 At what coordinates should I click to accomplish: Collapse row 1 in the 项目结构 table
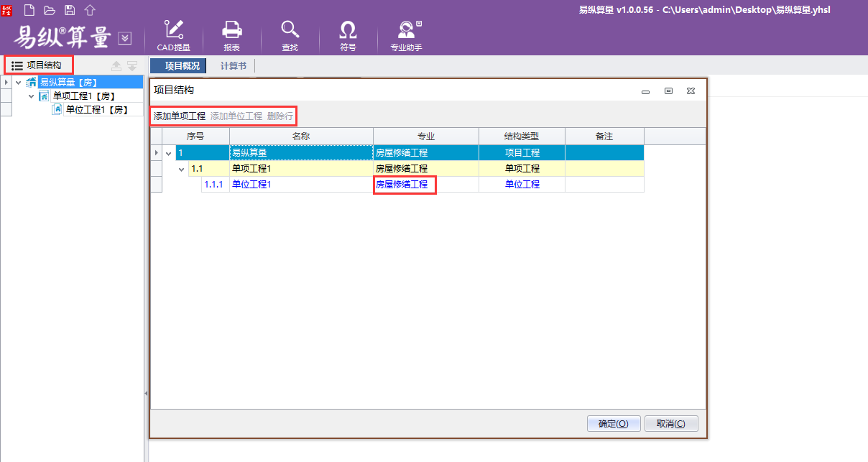(169, 153)
